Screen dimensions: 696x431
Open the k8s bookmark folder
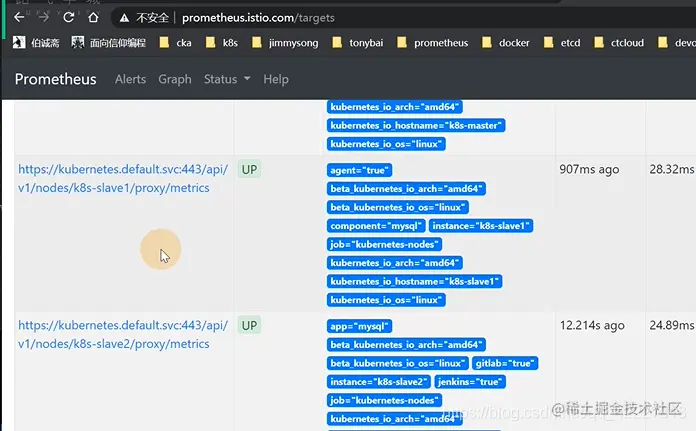[x=221, y=43]
